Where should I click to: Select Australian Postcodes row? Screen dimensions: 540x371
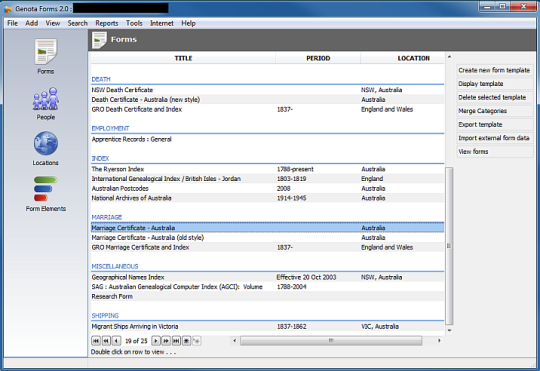coord(267,188)
